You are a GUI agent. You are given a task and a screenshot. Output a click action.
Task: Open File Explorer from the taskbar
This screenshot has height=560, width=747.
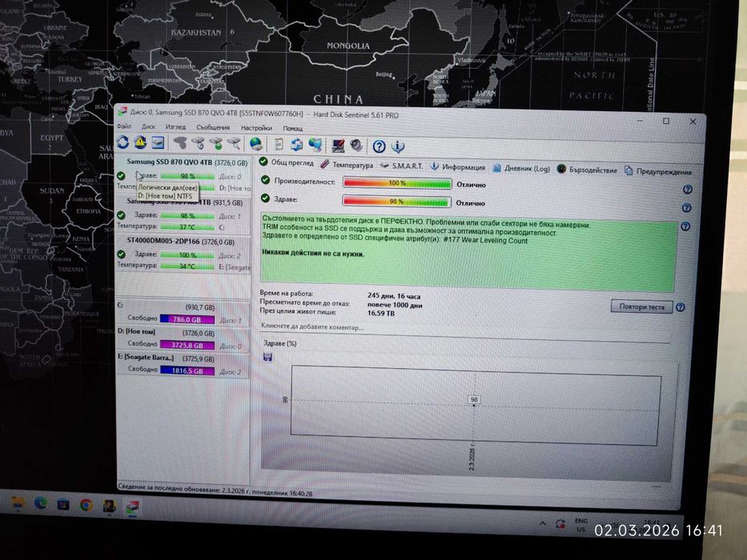(x=17, y=502)
